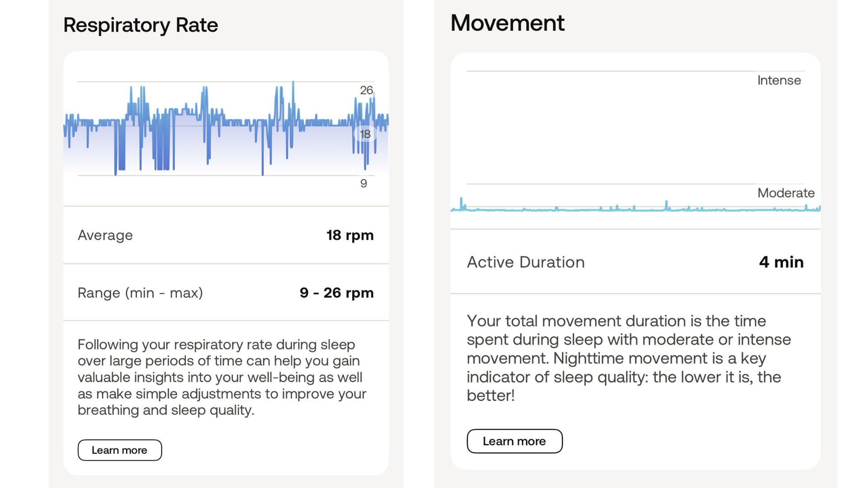Click the Intense level label on chart
The image size is (868, 488).
pos(779,80)
